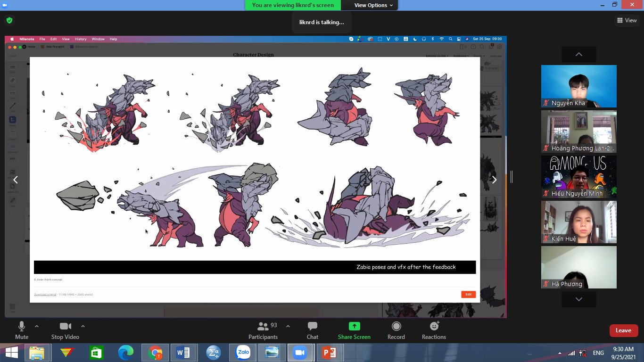This screenshot has width=644, height=362.
Task: Open Zoom from the taskbar
Action: click(x=300, y=353)
